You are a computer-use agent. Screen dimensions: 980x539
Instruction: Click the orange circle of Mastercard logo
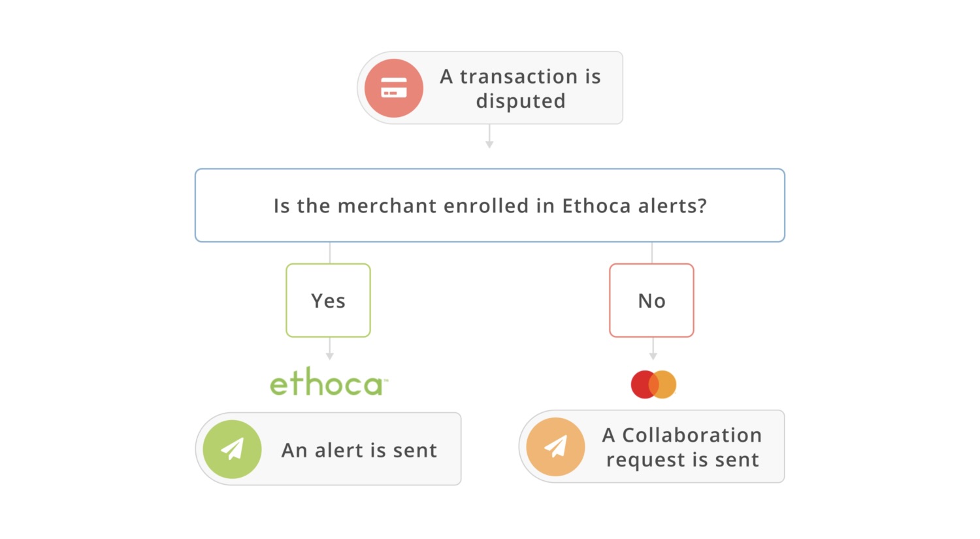tap(665, 384)
